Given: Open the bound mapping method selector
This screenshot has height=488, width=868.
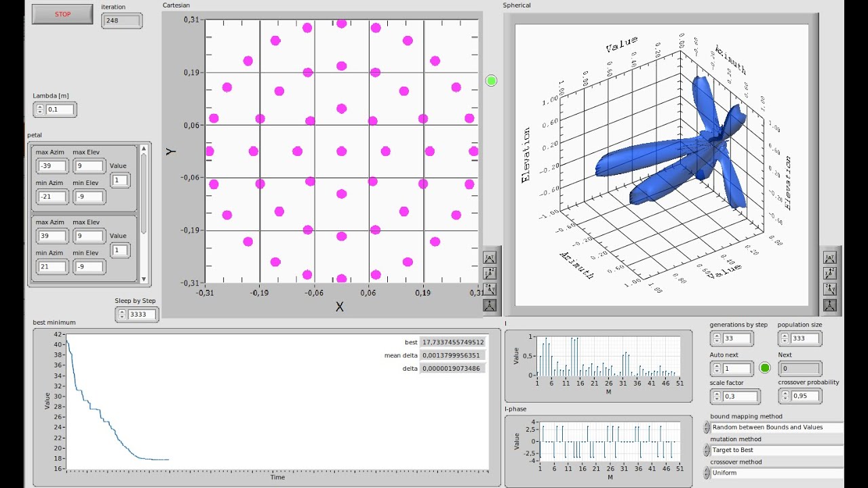Looking at the screenshot, I should (777, 428).
